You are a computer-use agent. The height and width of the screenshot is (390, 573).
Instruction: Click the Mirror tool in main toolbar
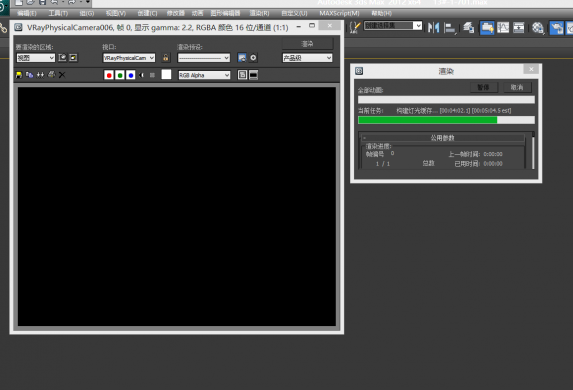click(x=433, y=27)
